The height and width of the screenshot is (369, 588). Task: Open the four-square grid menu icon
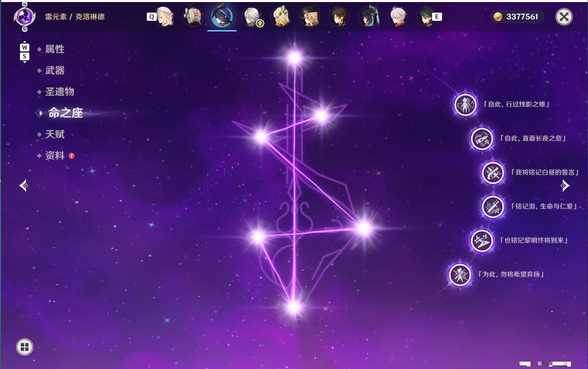(24, 347)
